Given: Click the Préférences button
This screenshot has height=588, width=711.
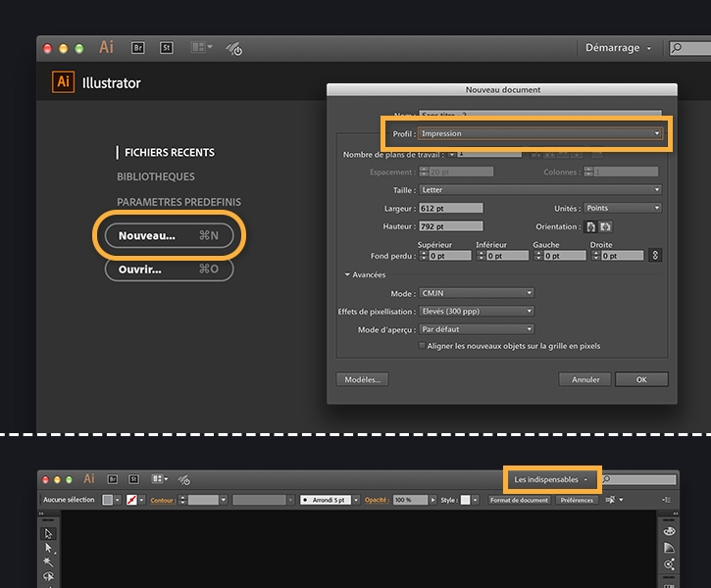Looking at the screenshot, I should pos(577,500).
